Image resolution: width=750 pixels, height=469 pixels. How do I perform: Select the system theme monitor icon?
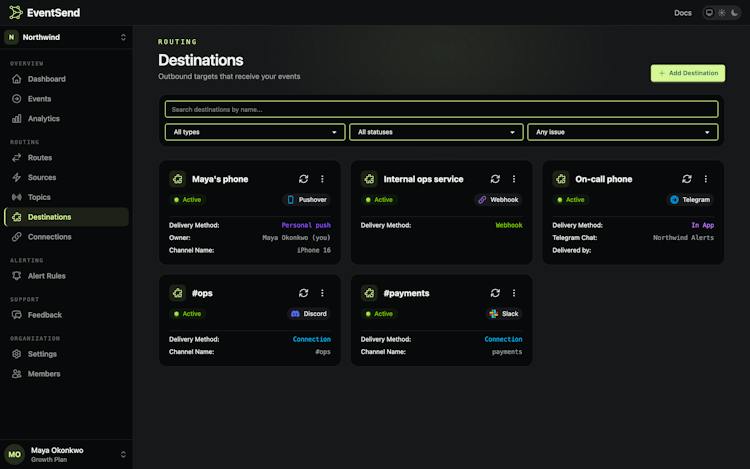pos(709,13)
